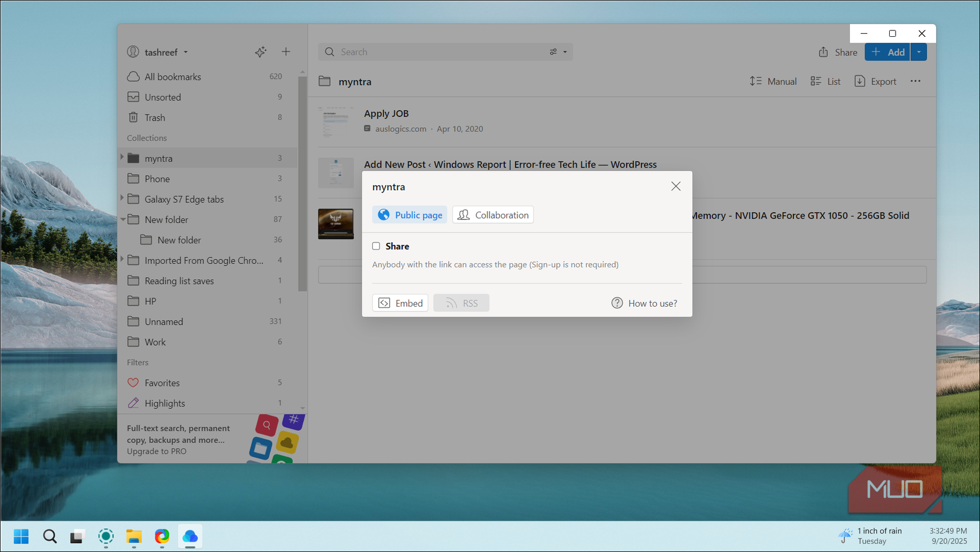Open dropdown arrow next to Add button

(x=918, y=52)
